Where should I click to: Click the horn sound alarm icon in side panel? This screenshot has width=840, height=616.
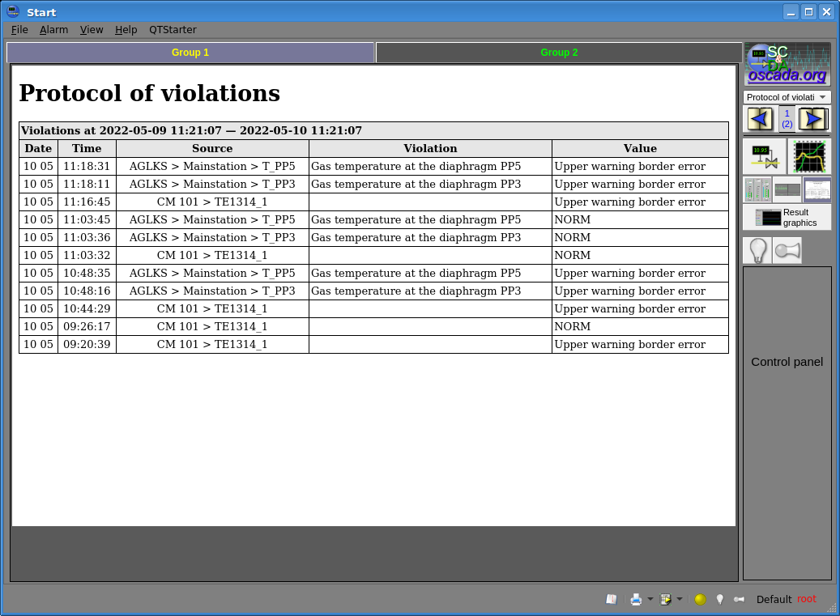pos(787,251)
